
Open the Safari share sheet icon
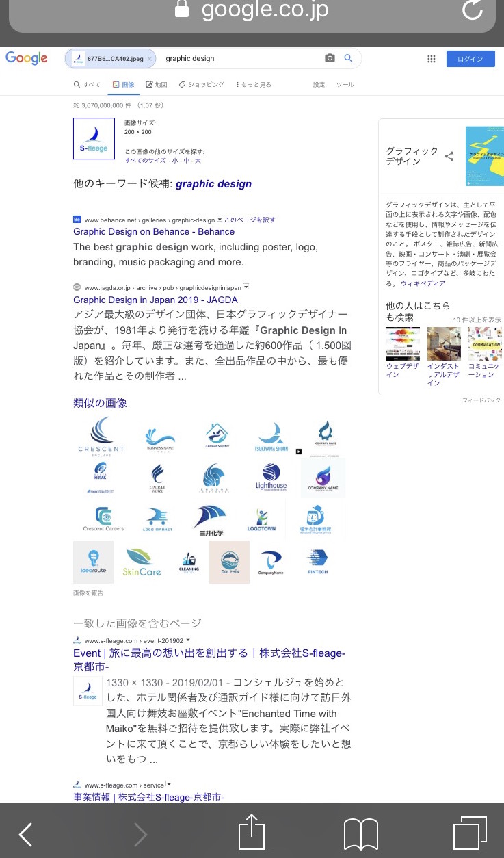[251, 832]
